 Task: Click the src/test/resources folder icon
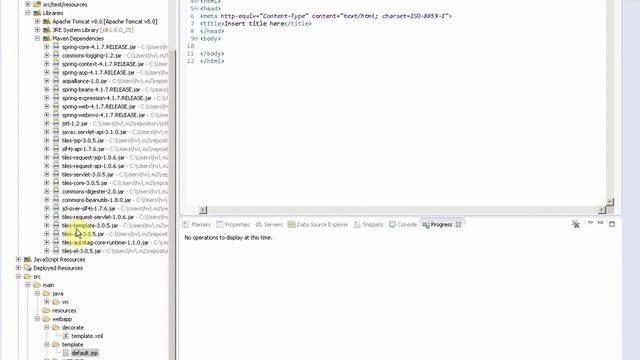pyautogui.click(x=37, y=4)
